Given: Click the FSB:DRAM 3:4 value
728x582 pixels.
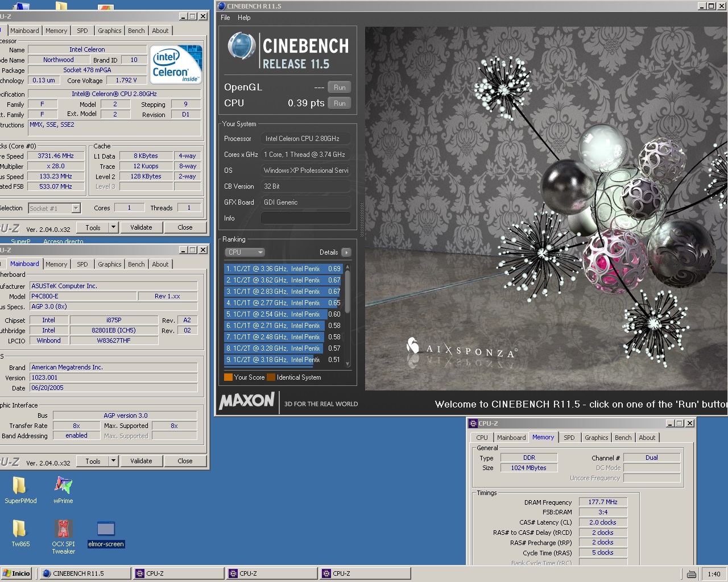Looking at the screenshot, I should [x=603, y=512].
